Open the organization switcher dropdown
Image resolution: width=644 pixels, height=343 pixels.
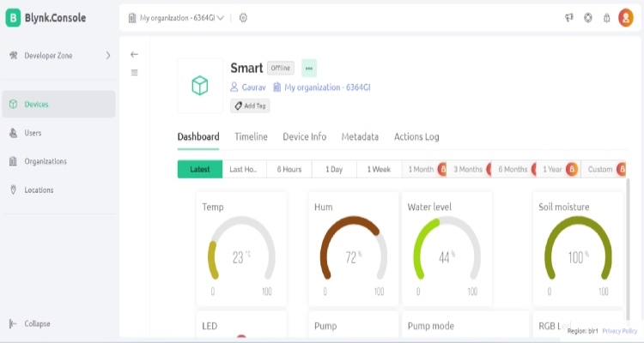coord(176,18)
